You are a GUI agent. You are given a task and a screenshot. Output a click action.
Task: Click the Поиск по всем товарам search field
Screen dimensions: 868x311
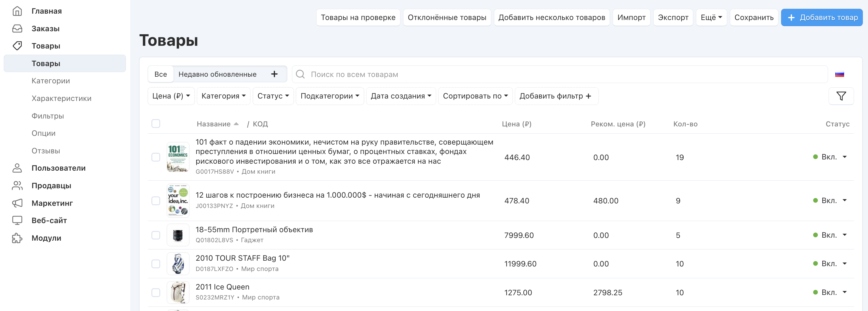(559, 75)
